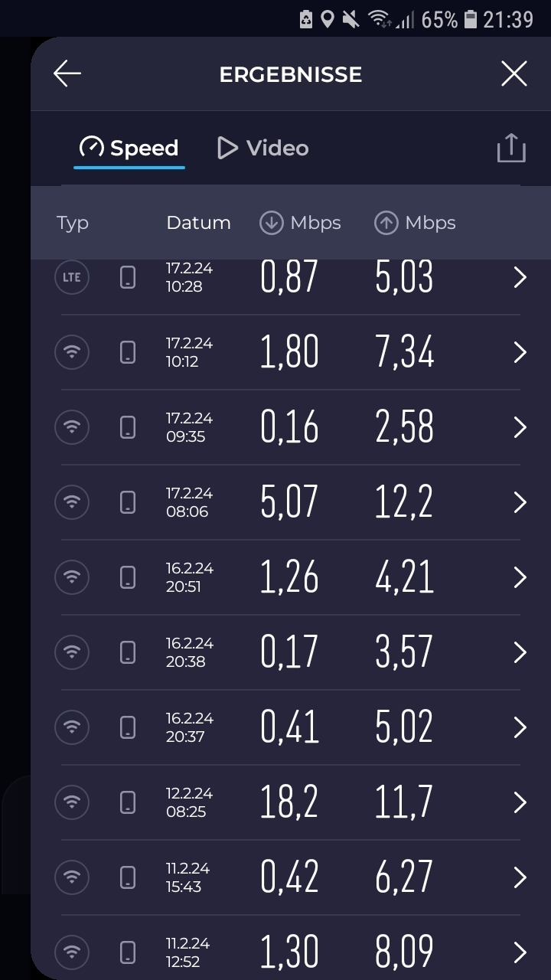Select the Speed tab

(x=129, y=148)
